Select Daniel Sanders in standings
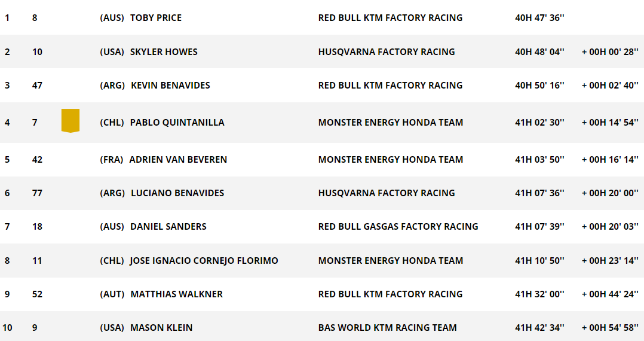Screen dimensions: 644x341 click(x=168, y=227)
